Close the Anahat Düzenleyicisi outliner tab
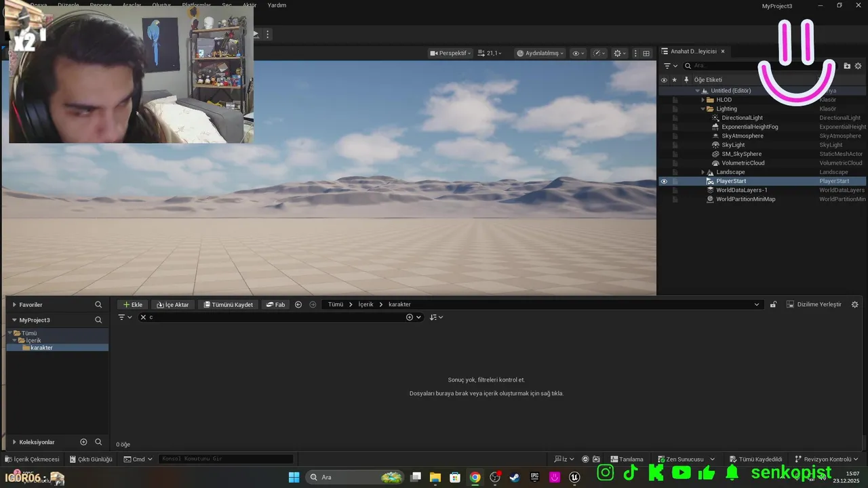Screen dimensions: 868x488 tap(723, 51)
